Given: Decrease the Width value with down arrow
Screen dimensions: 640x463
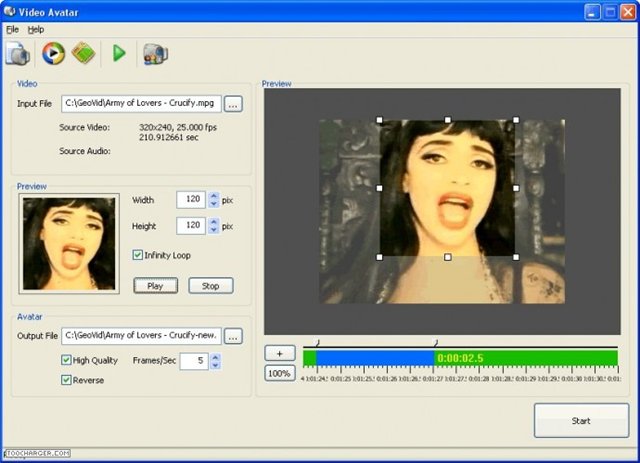Looking at the screenshot, I should click(x=213, y=204).
